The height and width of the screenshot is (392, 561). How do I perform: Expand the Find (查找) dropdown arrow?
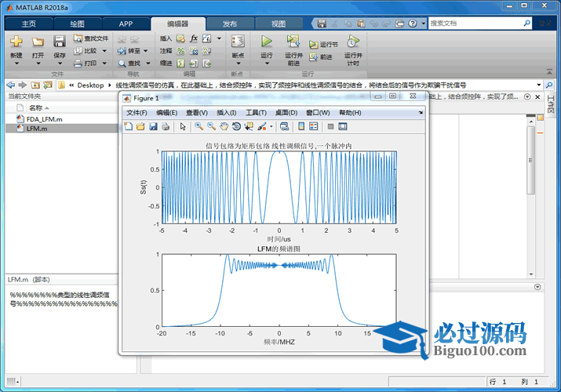click(148, 64)
